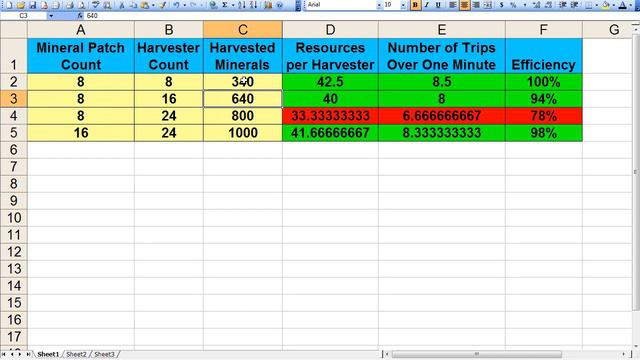Toggle Bold formatting
Viewport: 640px width, 360px height.
415,5
